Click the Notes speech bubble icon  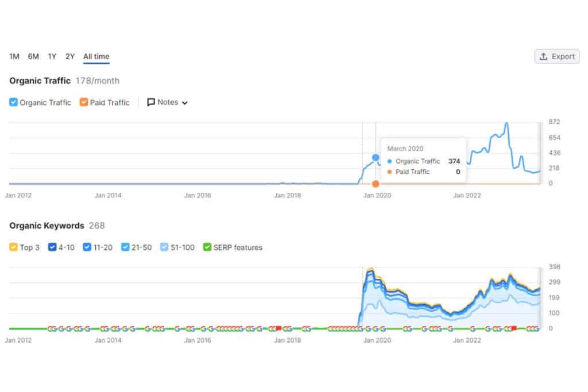click(x=151, y=102)
